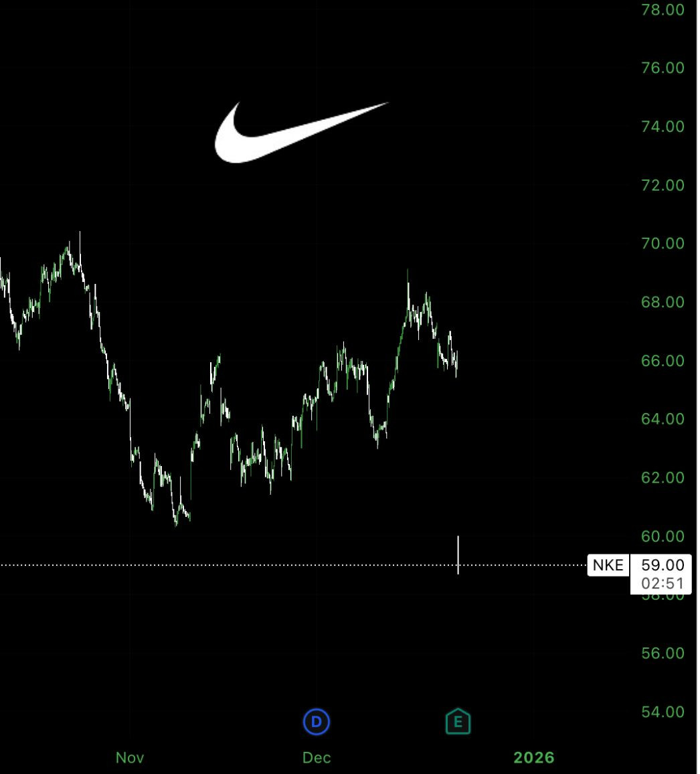The width and height of the screenshot is (700, 774).
Task: Click the 59.00 current price tag
Action: point(662,564)
